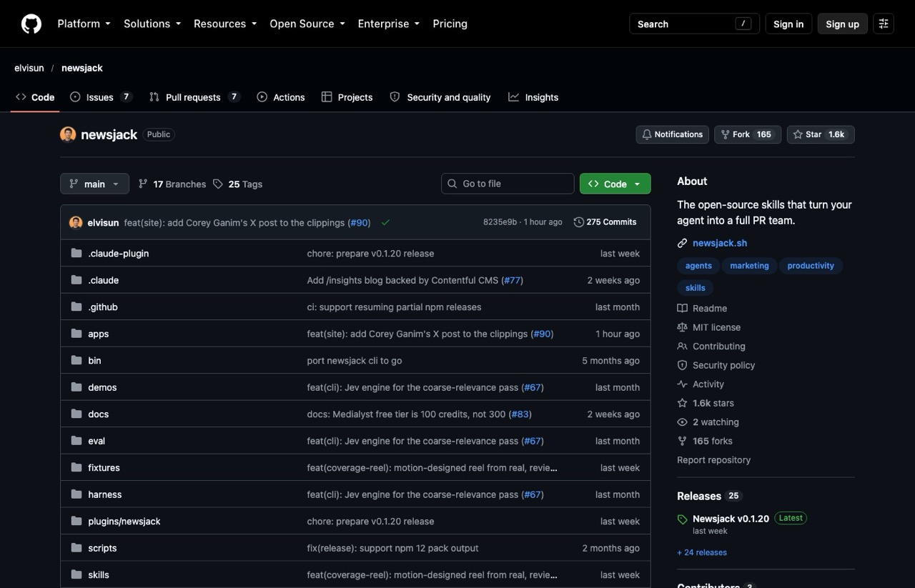The width and height of the screenshot is (915, 588).
Task: Focus the Go to file search field
Action: click(508, 184)
